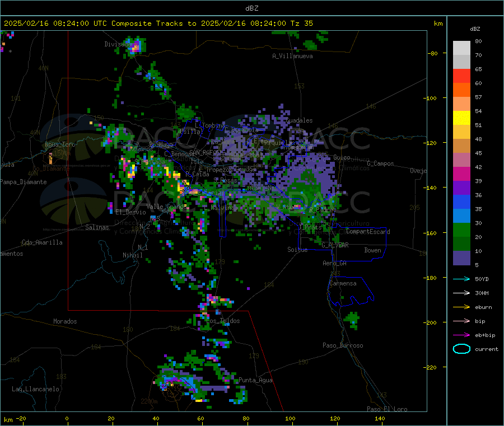Click the pink bip arrow in legend
This screenshot has width=504, height=426.
(461, 321)
